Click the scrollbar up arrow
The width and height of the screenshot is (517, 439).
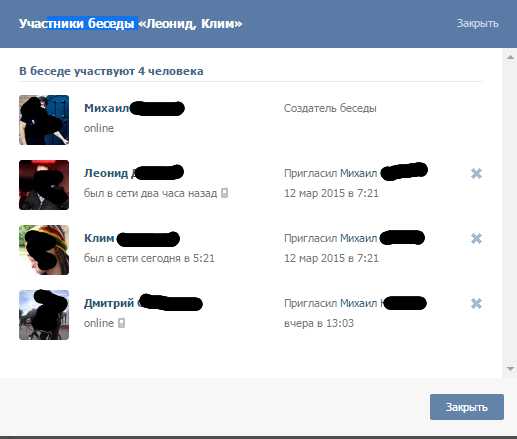tap(510, 57)
